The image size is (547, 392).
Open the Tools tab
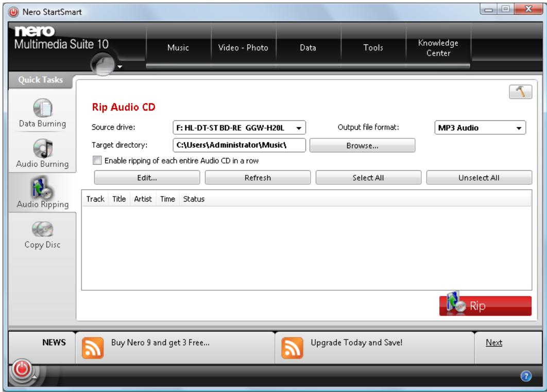[373, 48]
